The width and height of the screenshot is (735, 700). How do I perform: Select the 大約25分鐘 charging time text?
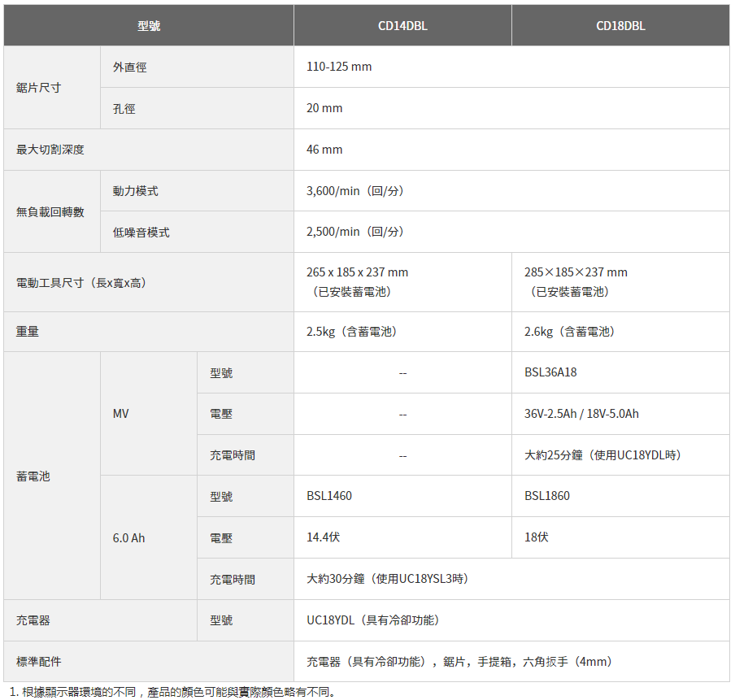tap(602, 454)
